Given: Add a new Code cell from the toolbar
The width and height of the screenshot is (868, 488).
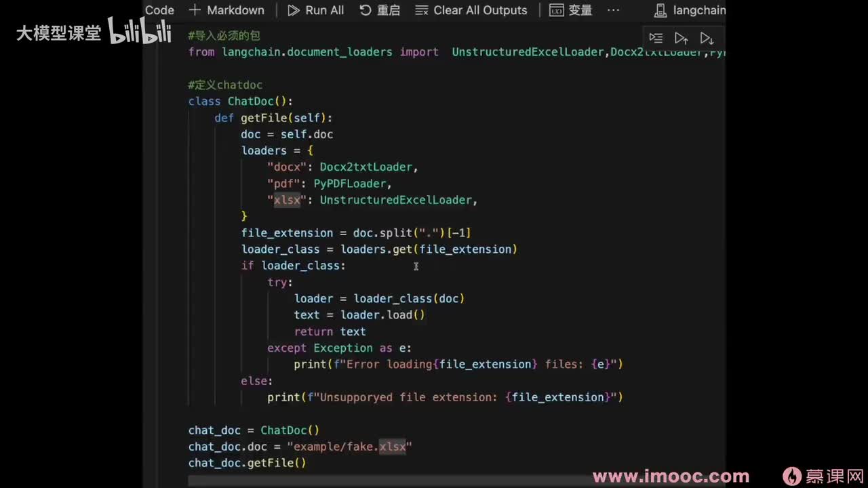Looking at the screenshot, I should (x=160, y=10).
